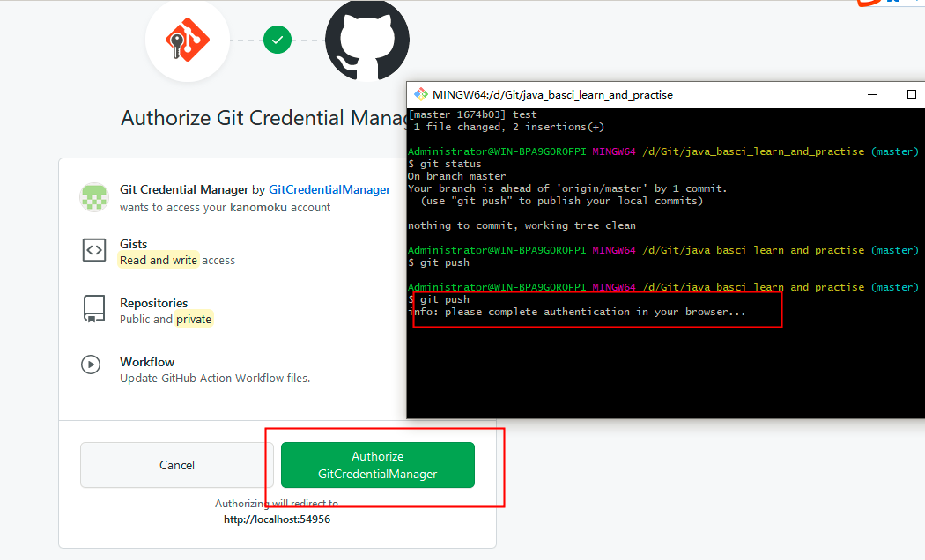The width and height of the screenshot is (925, 560).
Task: Click 'Your branch is ahead of origin/master' line
Action: click(x=567, y=188)
